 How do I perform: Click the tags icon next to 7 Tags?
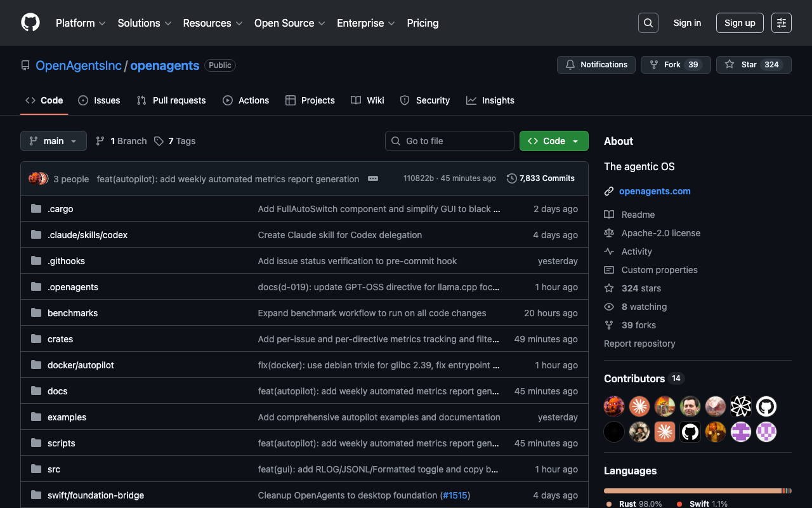(x=159, y=141)
